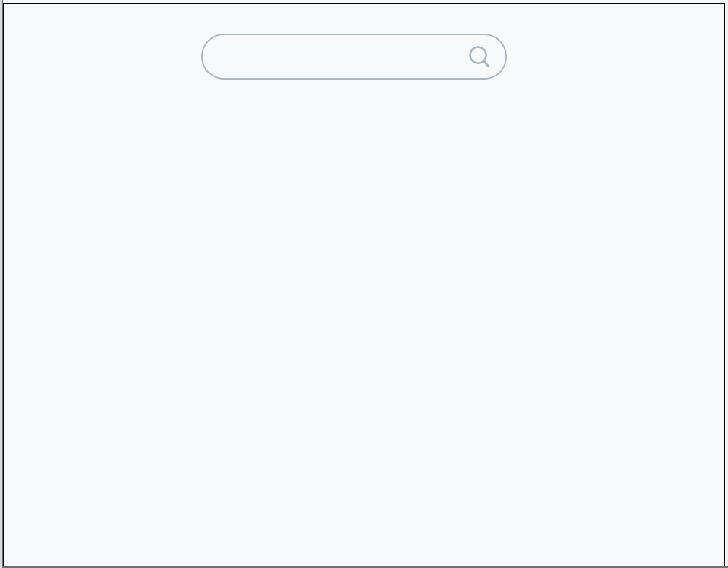
Task: Trigger the search via the magnifier icon
Action: tap(479, 57)
